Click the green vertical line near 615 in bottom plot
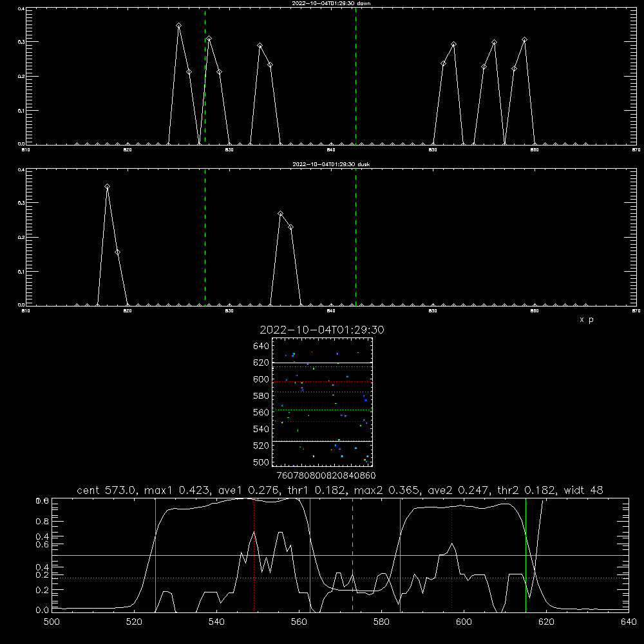 click(526, 554)
